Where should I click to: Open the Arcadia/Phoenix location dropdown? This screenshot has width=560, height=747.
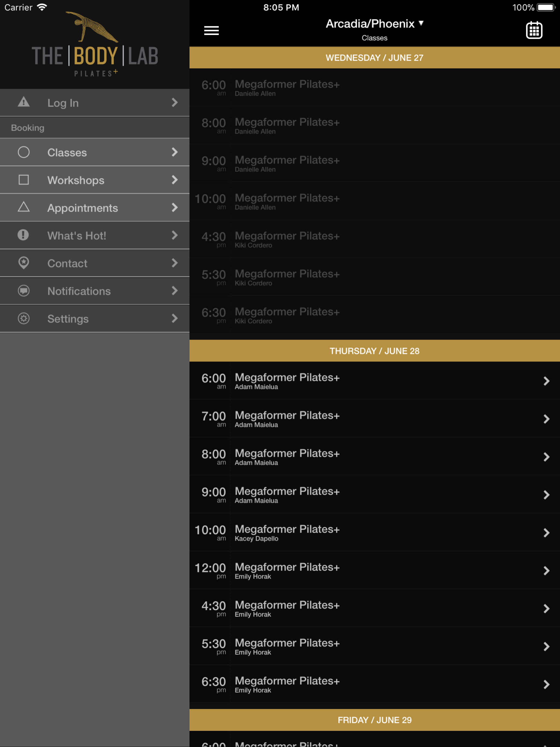click(x=374, y=24)
